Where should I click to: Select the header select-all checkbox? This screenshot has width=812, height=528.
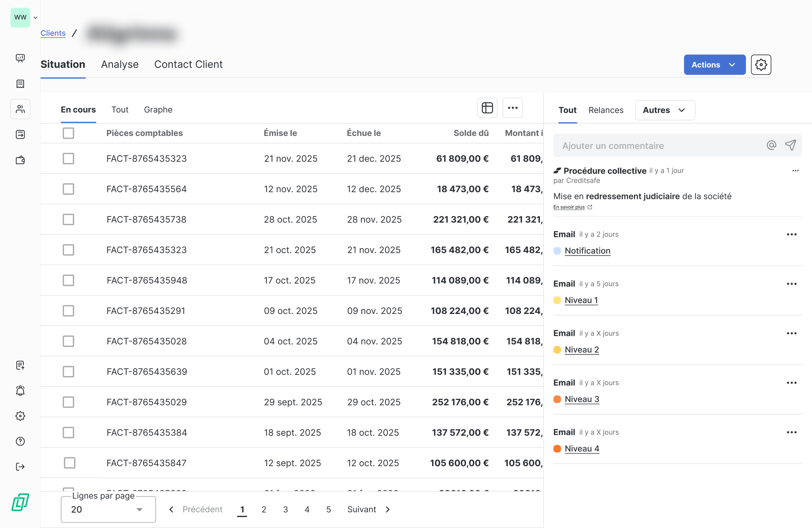click(x=68, y=133)
